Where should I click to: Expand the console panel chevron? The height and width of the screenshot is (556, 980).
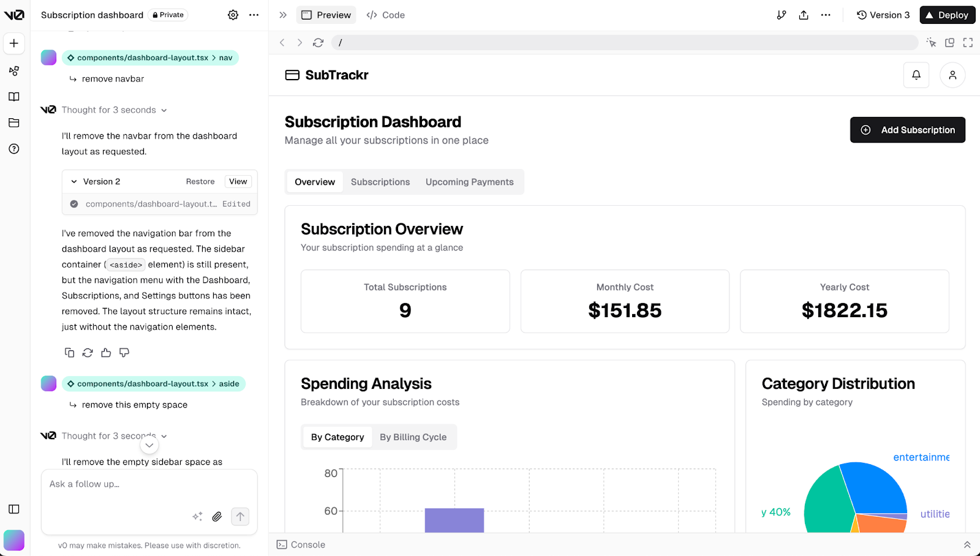coord(967,544)
